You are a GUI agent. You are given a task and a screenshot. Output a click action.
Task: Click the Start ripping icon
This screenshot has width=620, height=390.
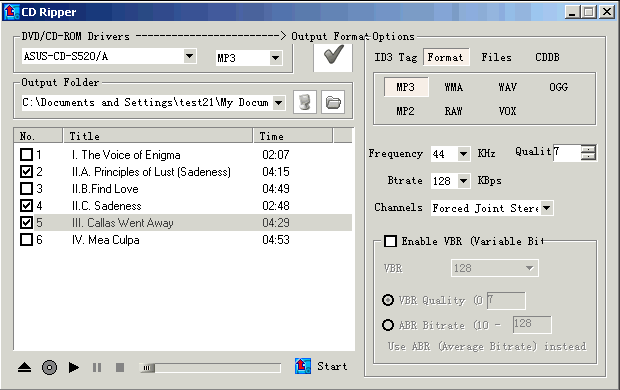click(x=302, y=366)
